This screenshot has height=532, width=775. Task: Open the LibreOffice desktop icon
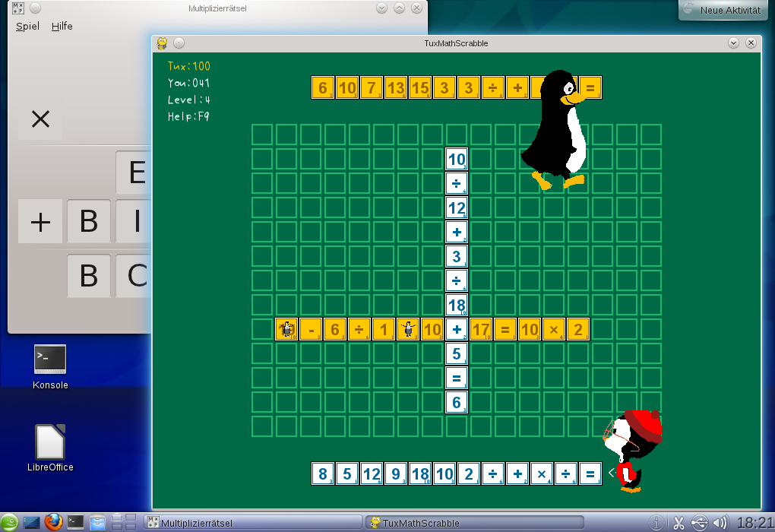(50, 448)
